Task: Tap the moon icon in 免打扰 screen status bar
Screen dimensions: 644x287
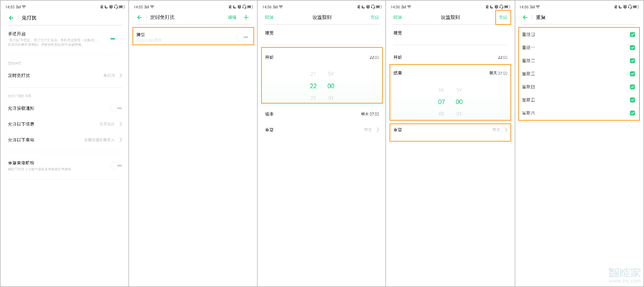Action: 106,7
